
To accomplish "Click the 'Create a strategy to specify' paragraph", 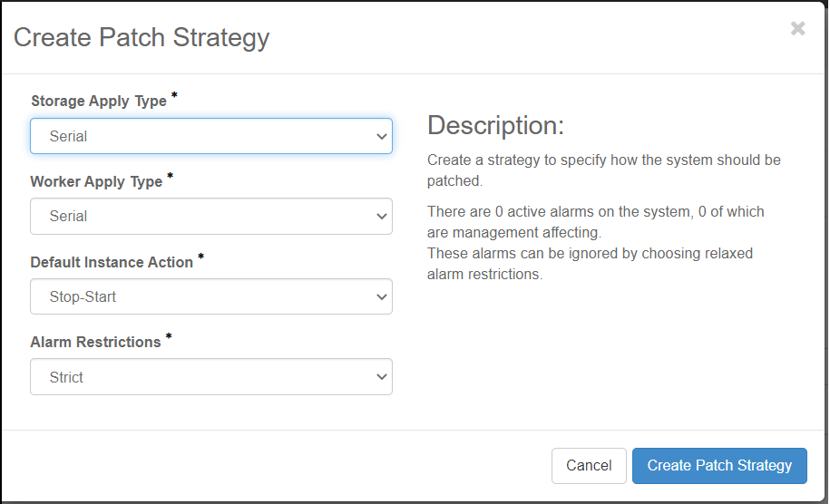I will (603, 170).
